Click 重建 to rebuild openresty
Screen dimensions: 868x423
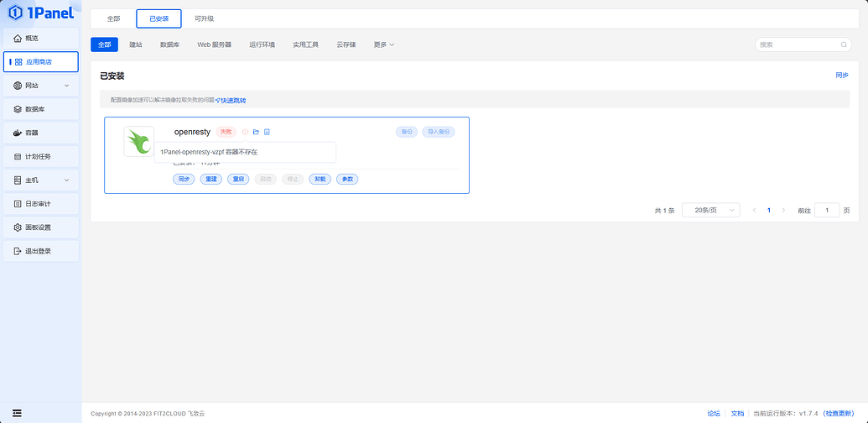click(211, 180)
